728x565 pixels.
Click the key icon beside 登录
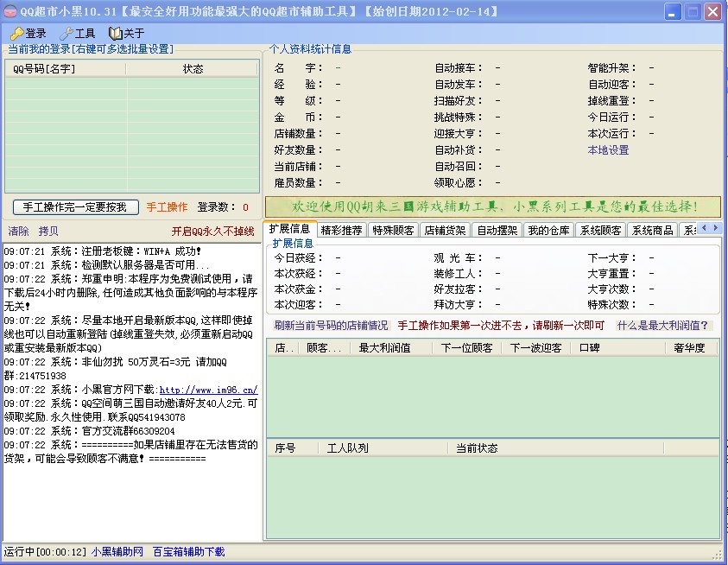pyautogui.click(x=16, y=34)
